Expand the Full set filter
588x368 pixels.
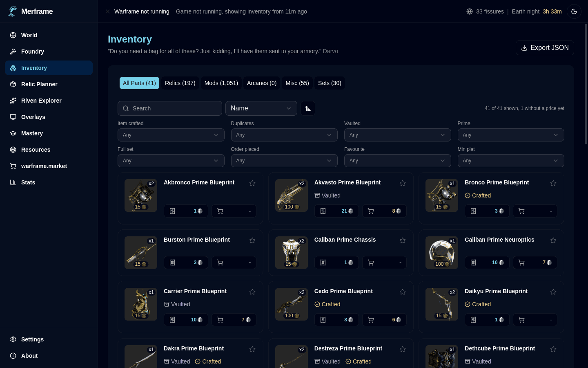pos(171,161)
